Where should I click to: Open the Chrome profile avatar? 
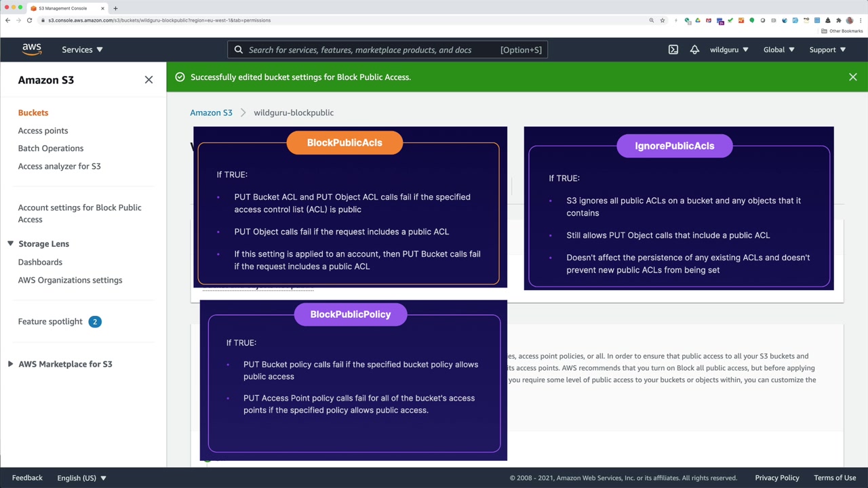pos(850,20)
